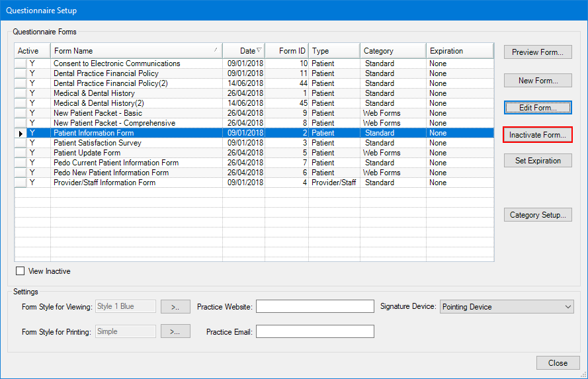Viewport: 588px width, 379px height.
Task: Click the Preview Form button
Action: click(x=538, y=52)
